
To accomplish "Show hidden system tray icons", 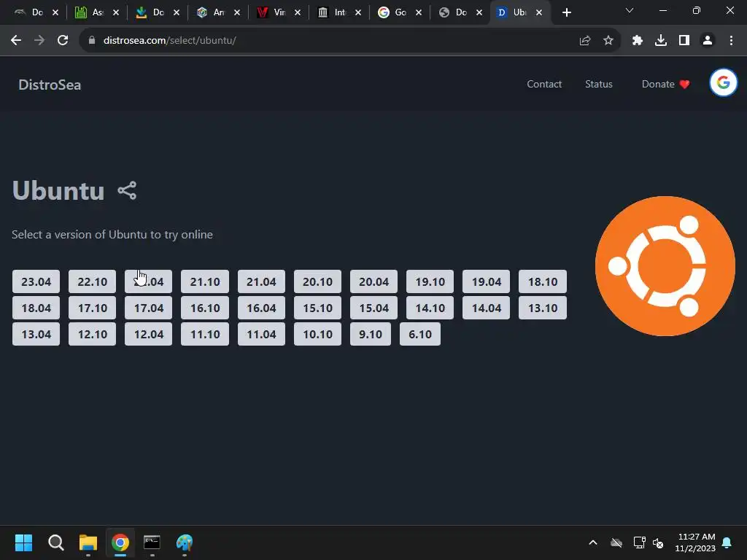I will [592, 542].
